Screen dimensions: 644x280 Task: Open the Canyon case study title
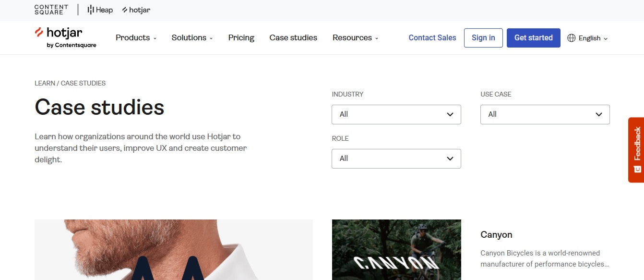click(496, 234)
